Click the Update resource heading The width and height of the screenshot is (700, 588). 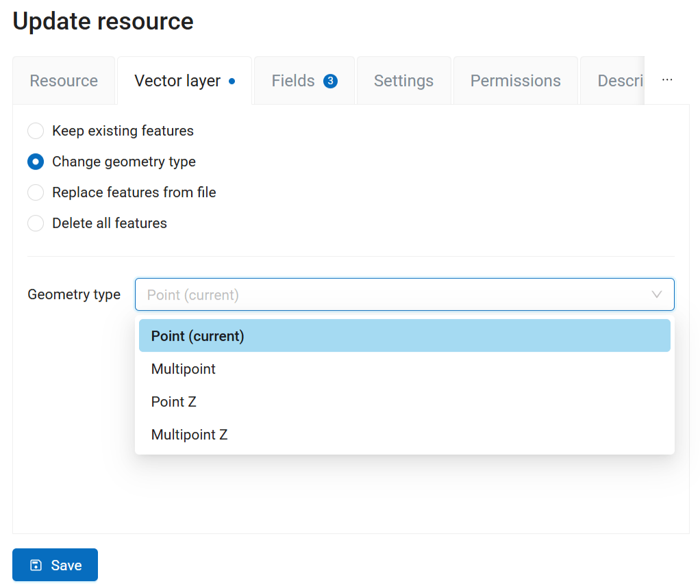tap(103, 21)
